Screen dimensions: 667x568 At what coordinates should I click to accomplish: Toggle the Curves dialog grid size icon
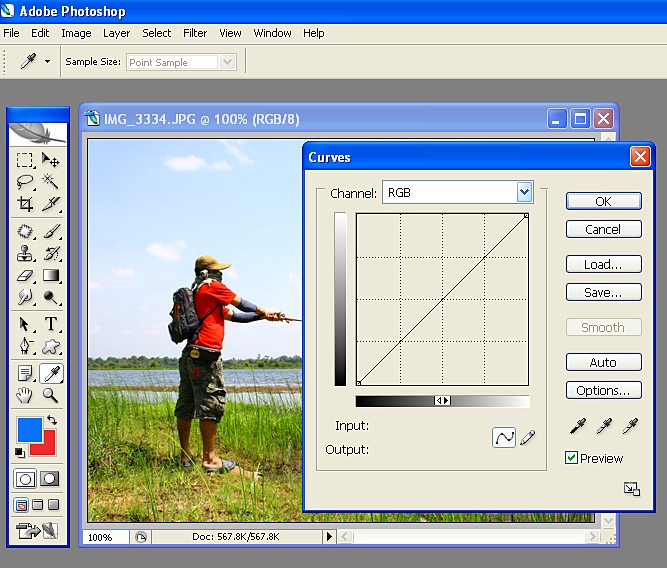[x=632, y=489]
